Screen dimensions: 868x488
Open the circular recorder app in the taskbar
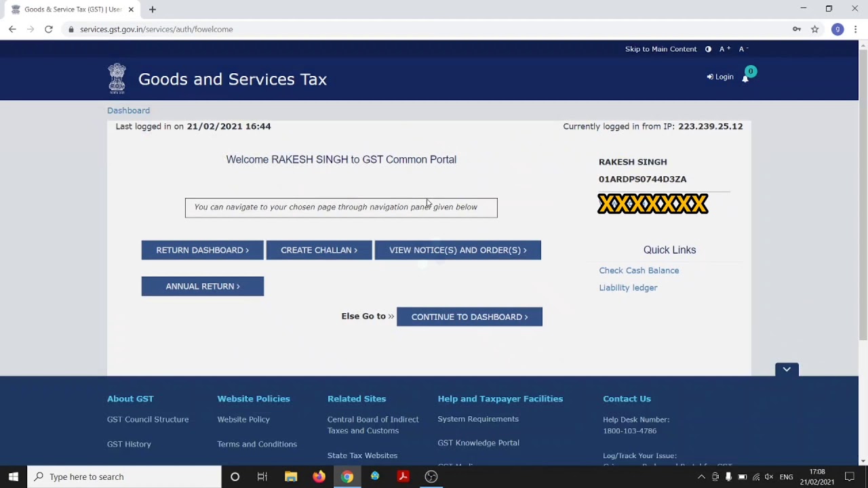click(x=431, y=476)
